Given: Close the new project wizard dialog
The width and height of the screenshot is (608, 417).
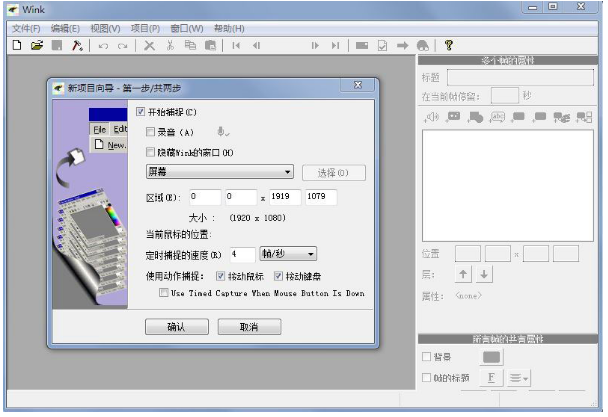Looking at the screenshot, I should click(358, 85).
